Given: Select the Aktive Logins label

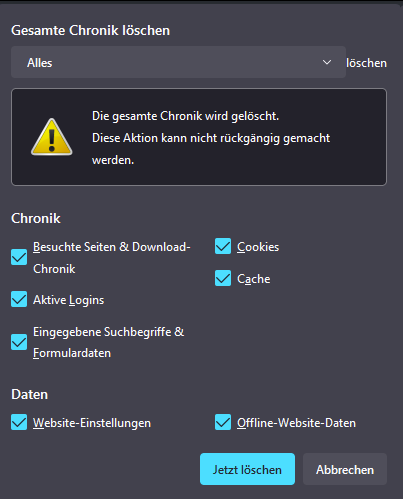Looking at the screenshot, I should tap(68, 300).
